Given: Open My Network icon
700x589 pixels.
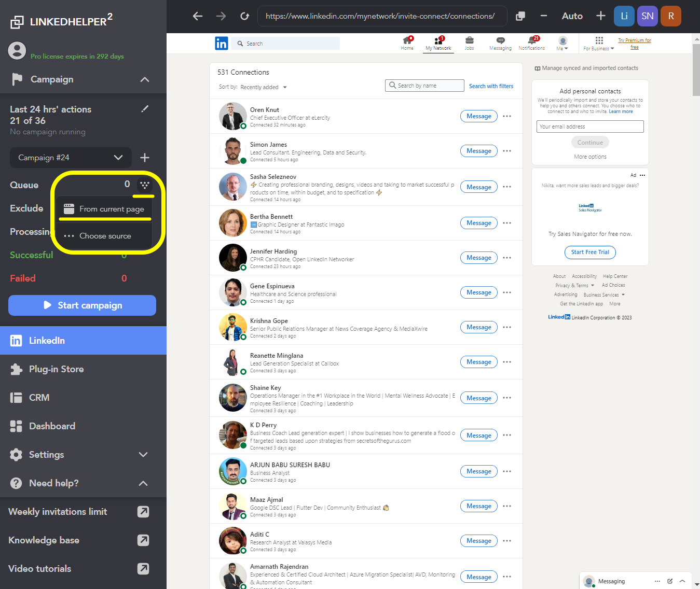Looking at the screenshot, I should coord(438,43).
